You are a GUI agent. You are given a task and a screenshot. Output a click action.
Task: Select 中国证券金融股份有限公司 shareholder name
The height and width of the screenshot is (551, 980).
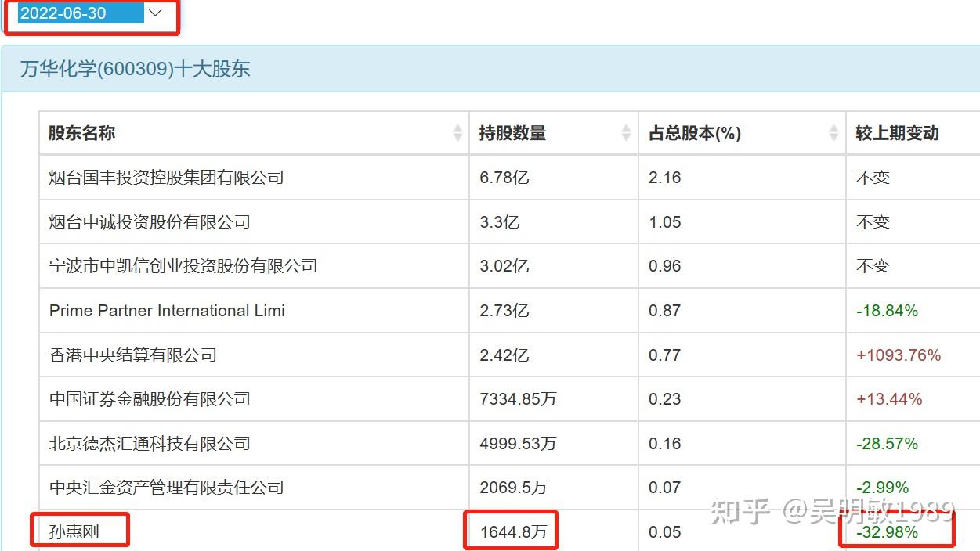click(x=150, y=399)
